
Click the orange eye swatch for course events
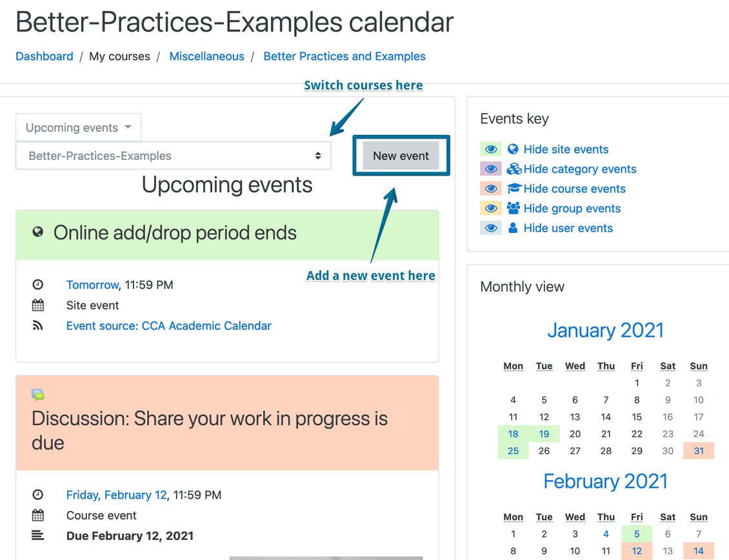tap(491, 188)
